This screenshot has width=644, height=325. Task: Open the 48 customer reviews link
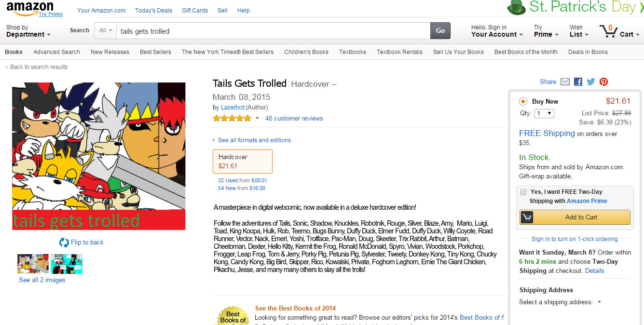click(x=294, y=119)
